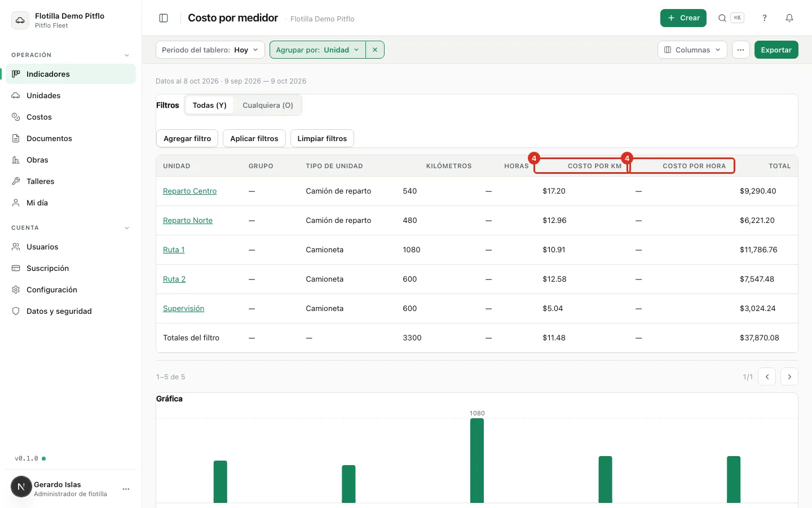Open Datos y seguridad page
This screenshot has height=508, width=812.
click(x=71, y=311)
